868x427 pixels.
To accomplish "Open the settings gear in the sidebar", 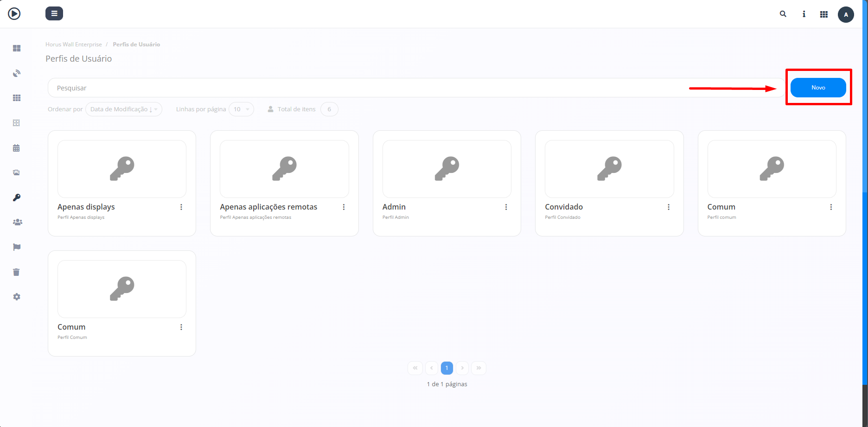I will click(17, 296).
